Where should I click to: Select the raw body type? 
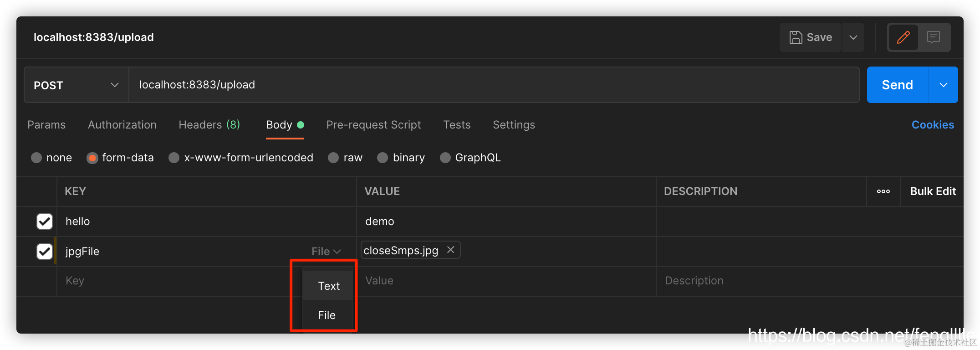(x=334, y=158)
